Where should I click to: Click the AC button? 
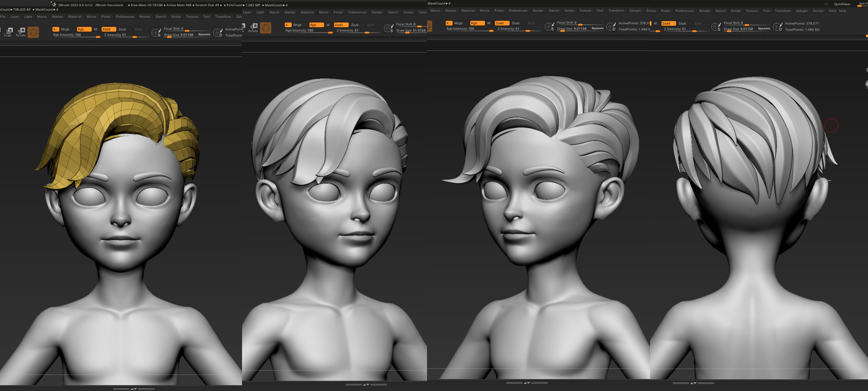[x=826, y=4]
